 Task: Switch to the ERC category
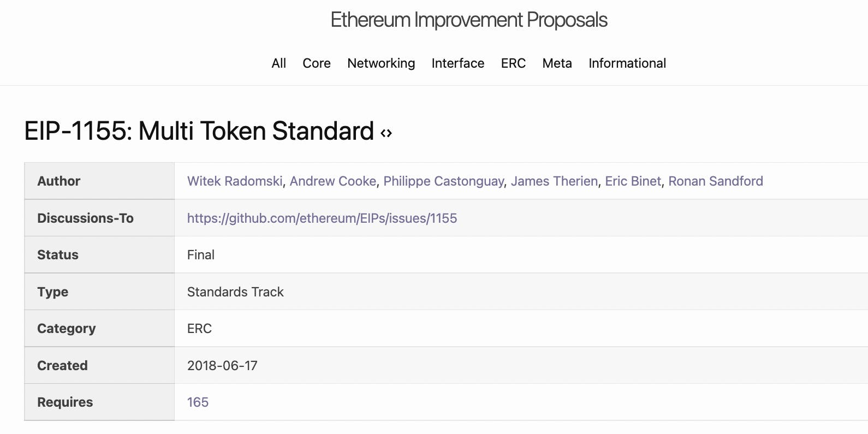click(x=513, y=63)
